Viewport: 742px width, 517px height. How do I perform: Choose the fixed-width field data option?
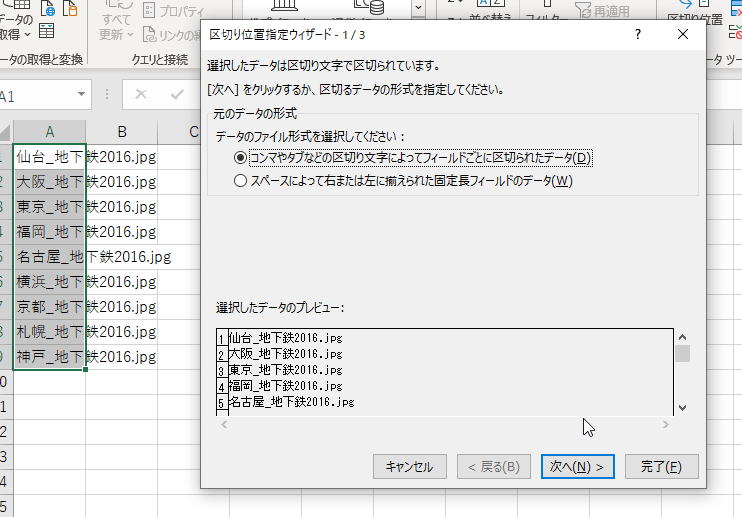(x=240, y=181)
